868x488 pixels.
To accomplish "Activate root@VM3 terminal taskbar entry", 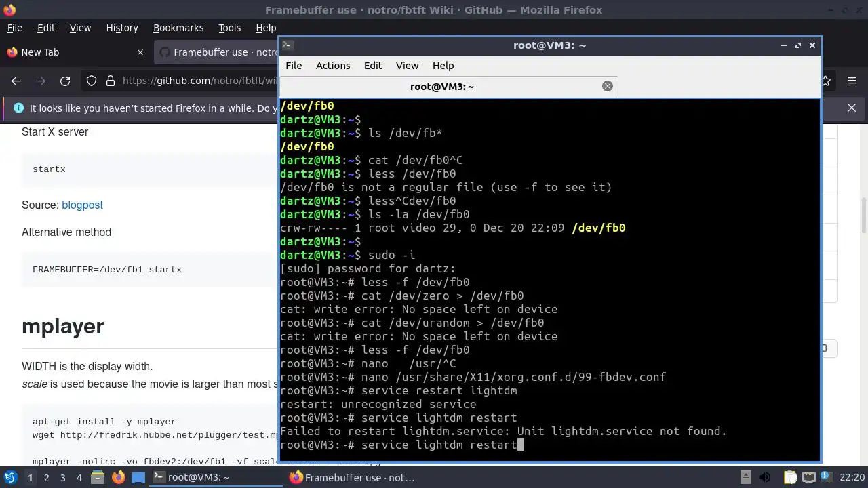I will coord(216,477).
